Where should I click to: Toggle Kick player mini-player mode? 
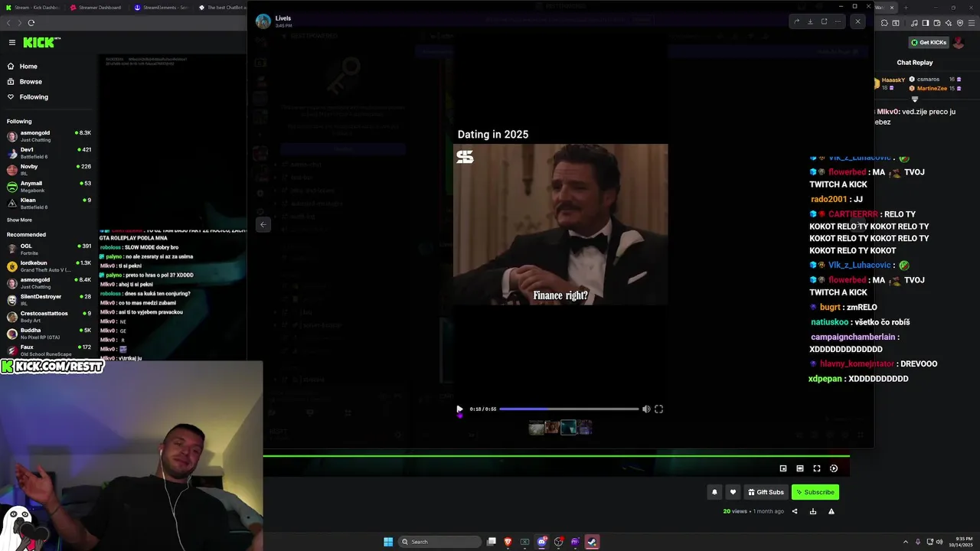pyautogui.click(x=783, y=468)
